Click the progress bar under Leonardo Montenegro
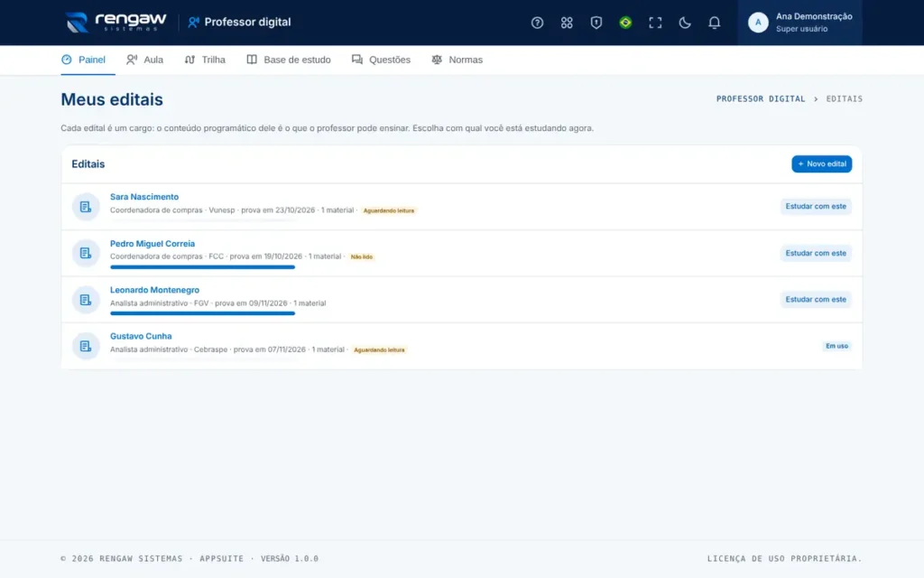This screenshot has height=578, width=924. (202, 313)
